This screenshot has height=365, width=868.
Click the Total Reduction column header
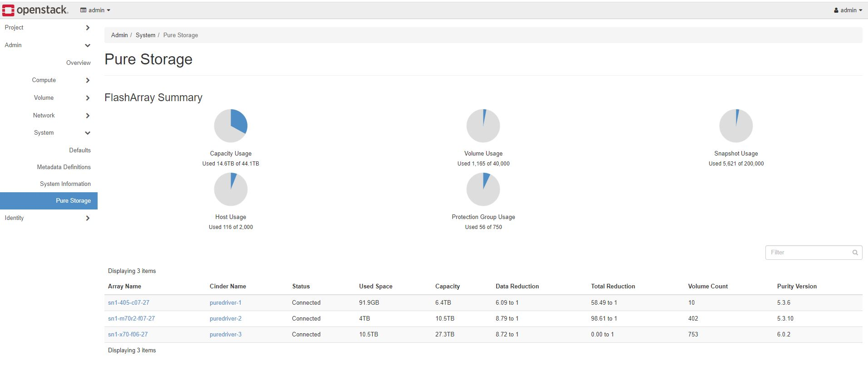tap(613, 286)
